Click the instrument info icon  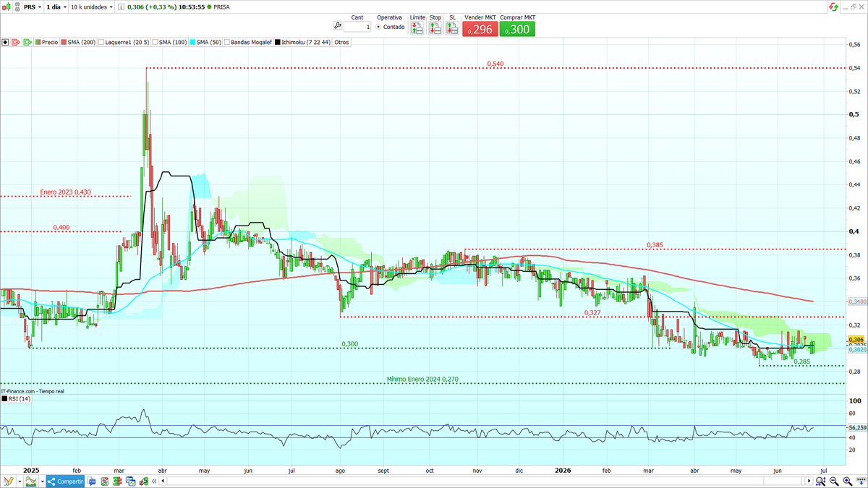[120, 7]
